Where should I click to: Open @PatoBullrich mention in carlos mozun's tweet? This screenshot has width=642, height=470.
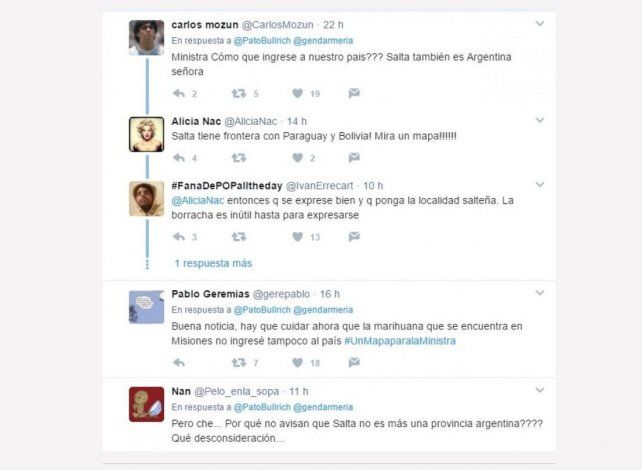coord(262,41)
